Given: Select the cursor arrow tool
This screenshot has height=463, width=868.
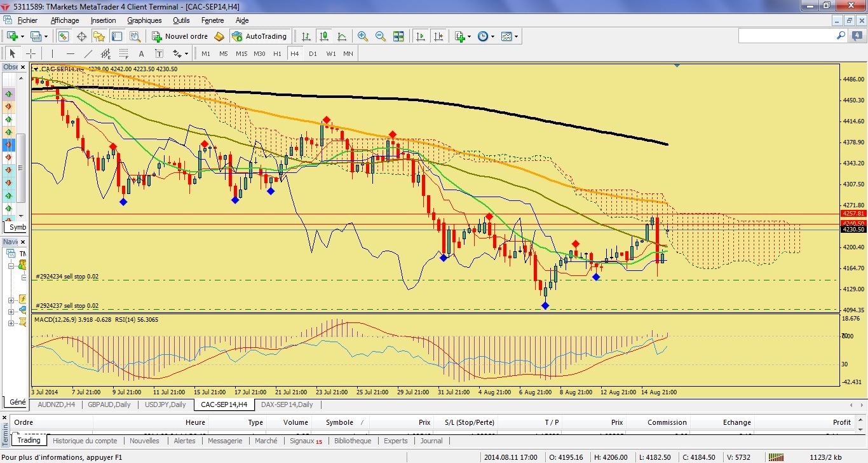Looking at the screenshot, I should [12, 53].
